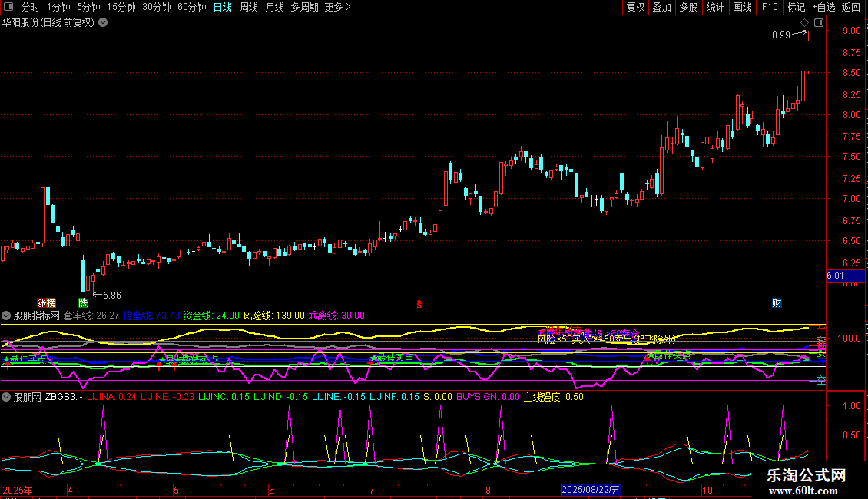Click the 2025/08/22 date marker on timeline
868x499 pixels.
[591, 490]
